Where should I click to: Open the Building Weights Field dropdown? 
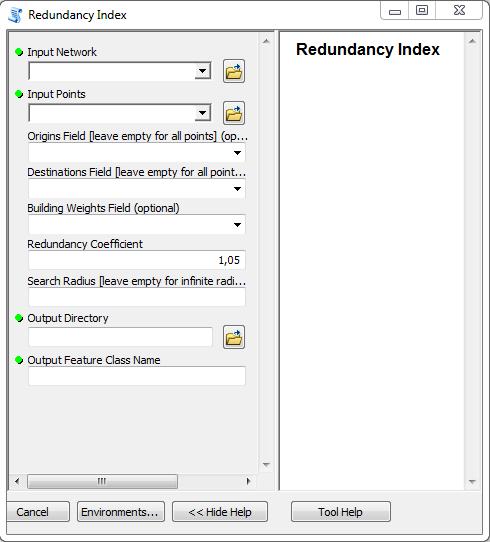click(x=137, y=225)
